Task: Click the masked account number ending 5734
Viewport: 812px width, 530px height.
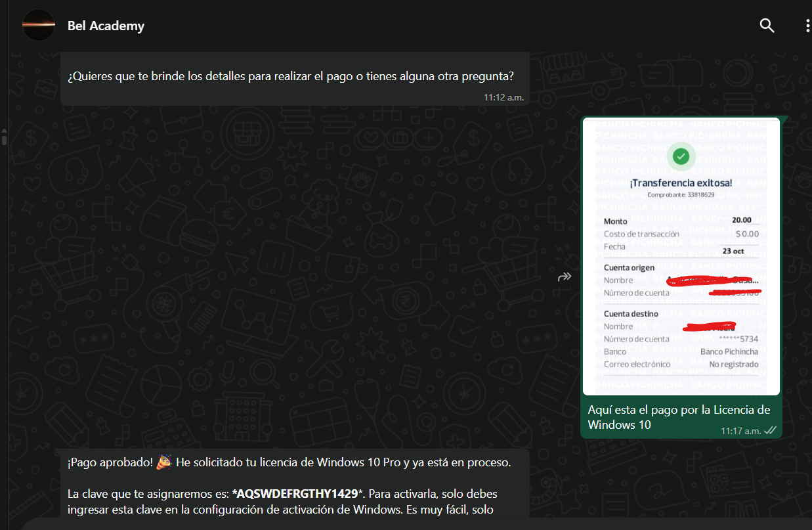Action: click(x=738, y=339)
